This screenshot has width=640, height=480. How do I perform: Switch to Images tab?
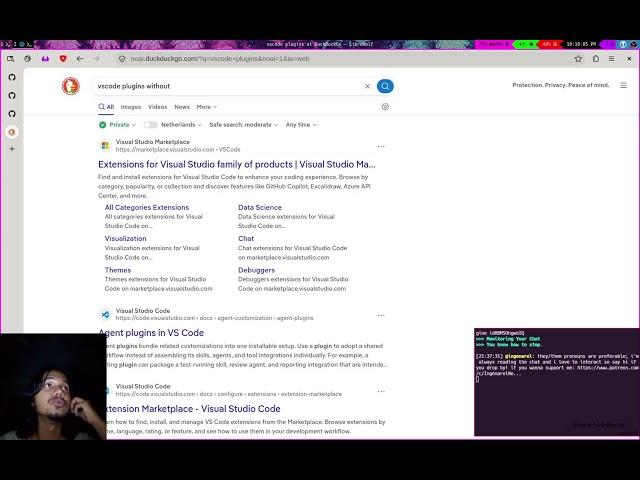pos(131,107)
